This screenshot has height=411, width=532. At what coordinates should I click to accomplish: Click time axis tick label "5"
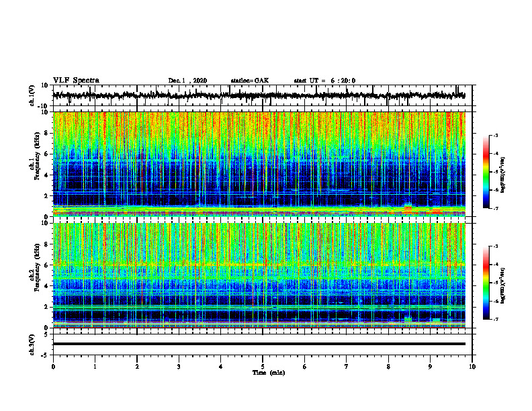pyautogui.click(x=263, y=367)
